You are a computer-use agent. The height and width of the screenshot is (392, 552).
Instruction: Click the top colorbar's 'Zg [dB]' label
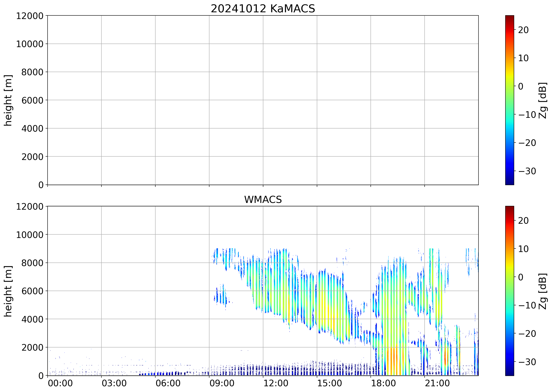(x=542, y=100)
